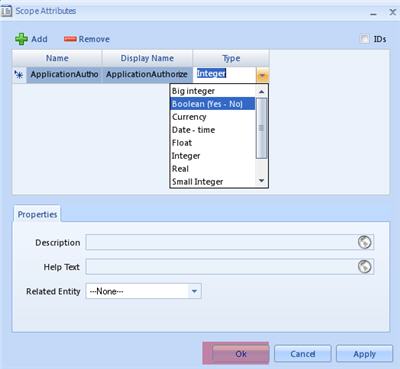The height and width of the screenshot is (369, 400).
Task: Click the Display Name column header
Action: [147, 58]
